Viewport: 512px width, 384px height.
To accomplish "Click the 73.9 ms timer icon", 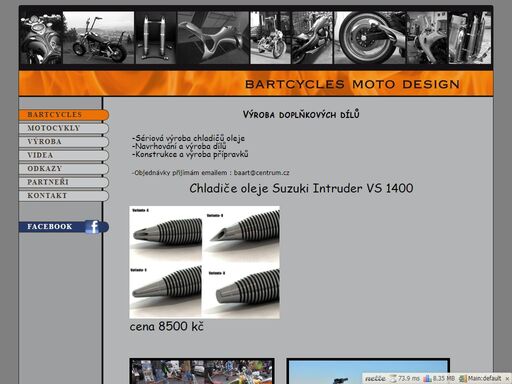I will point(394,379).
